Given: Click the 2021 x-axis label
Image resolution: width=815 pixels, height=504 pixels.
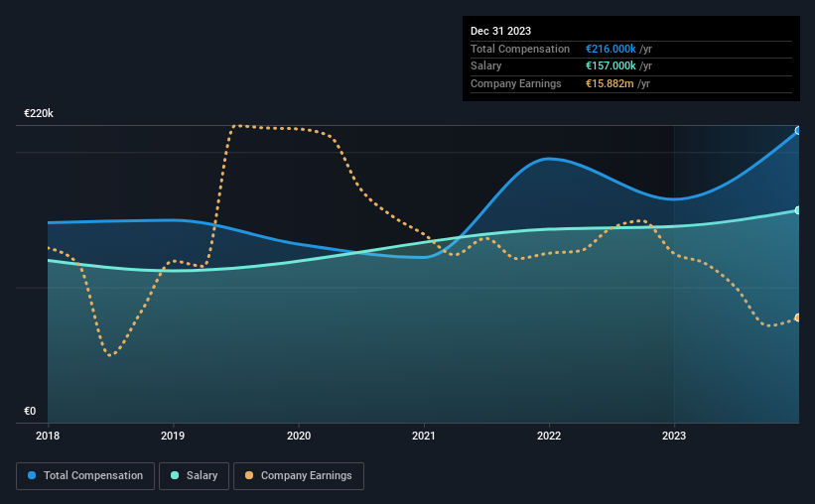Looking at the screenshot, I should point(424,436).
